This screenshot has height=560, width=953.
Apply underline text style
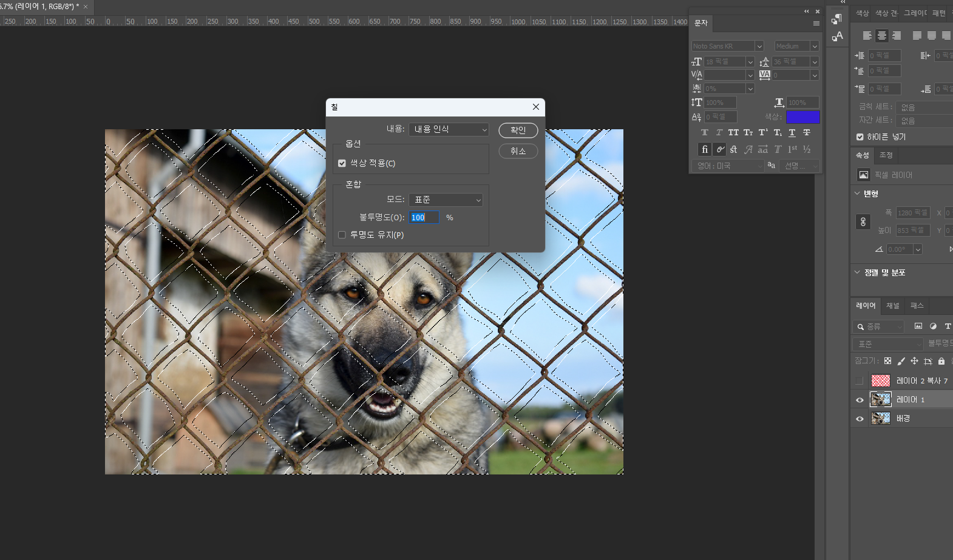tap(792, 132)
